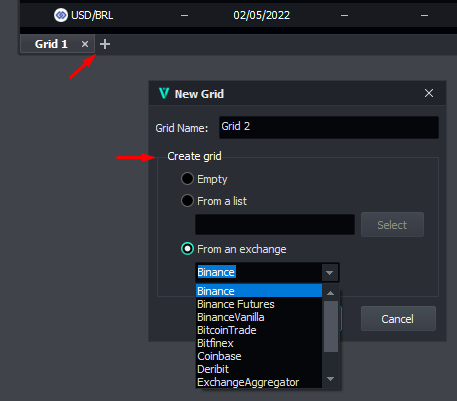Click the Select list button

[392, 225]
